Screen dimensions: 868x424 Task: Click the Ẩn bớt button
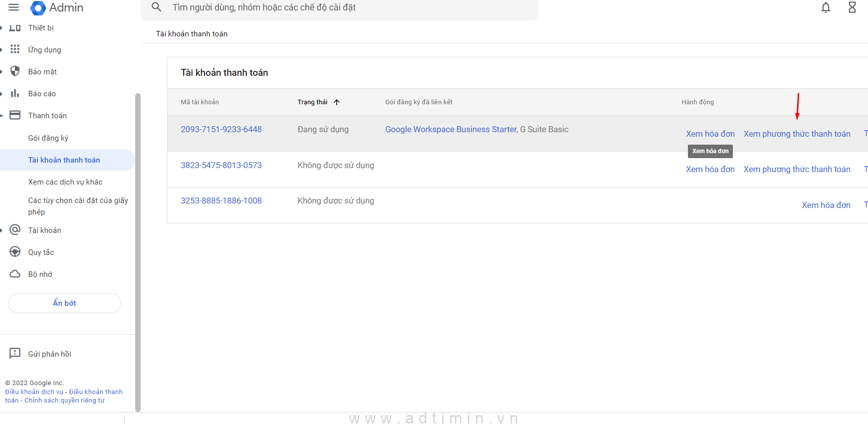point(64,303)
